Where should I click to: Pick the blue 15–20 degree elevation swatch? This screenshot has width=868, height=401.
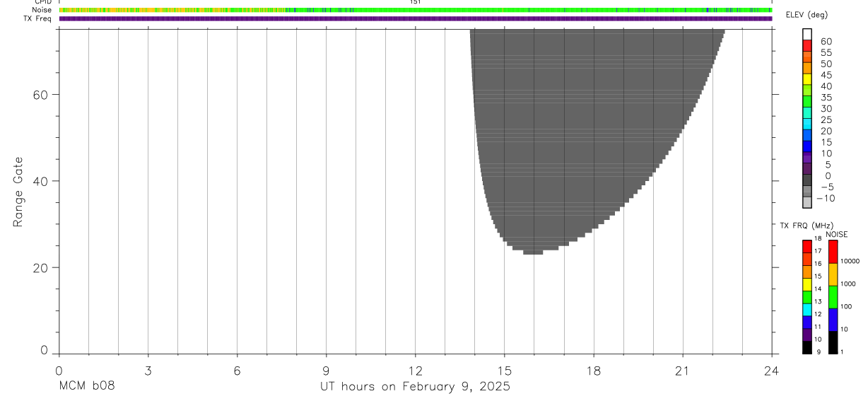tap(807, 135)
